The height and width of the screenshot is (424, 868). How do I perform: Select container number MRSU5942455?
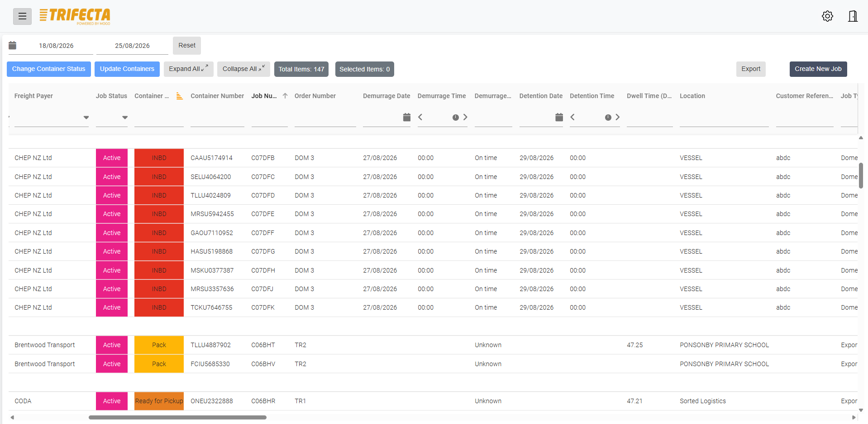[x=212, y=214]
